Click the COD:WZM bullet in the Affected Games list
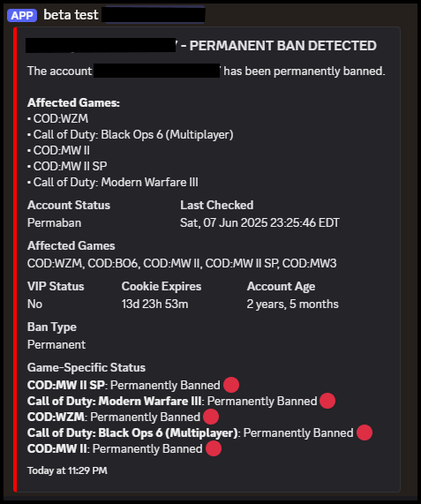This screenshot has width=421, height=504. pyautogui.click(x=58, y=119)
